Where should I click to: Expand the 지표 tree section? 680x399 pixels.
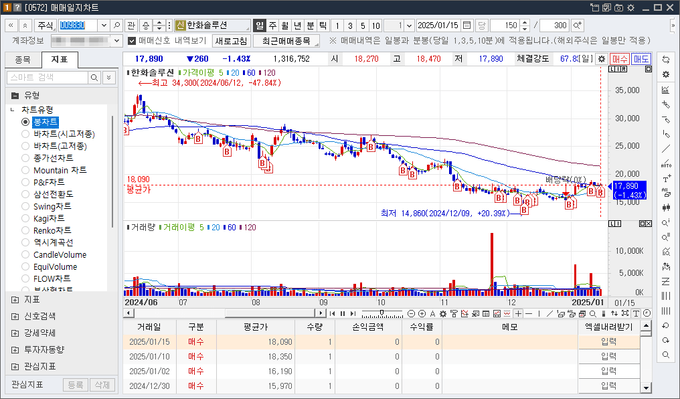pos(15,300)
